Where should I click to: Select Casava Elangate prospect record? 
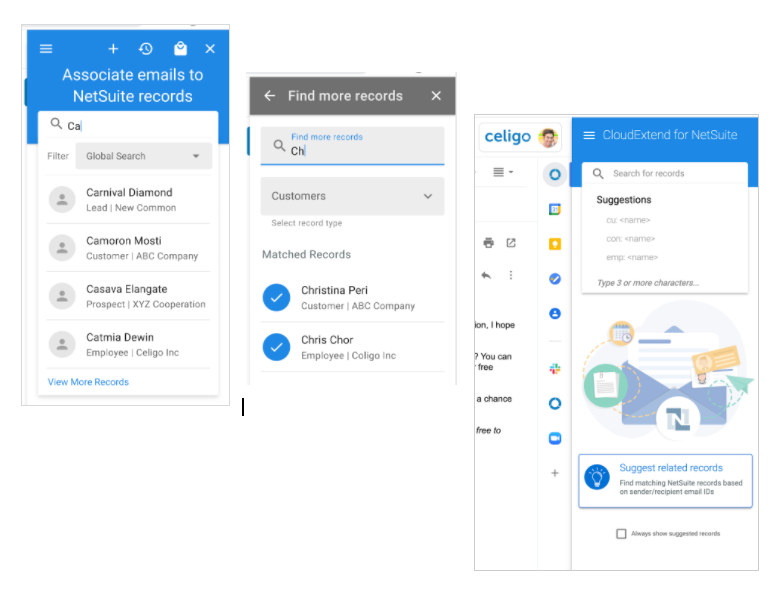[x=128, y=297]
